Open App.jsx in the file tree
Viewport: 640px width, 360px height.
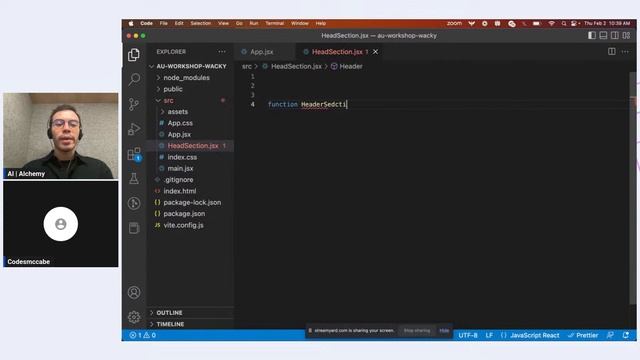pos(179,134)
